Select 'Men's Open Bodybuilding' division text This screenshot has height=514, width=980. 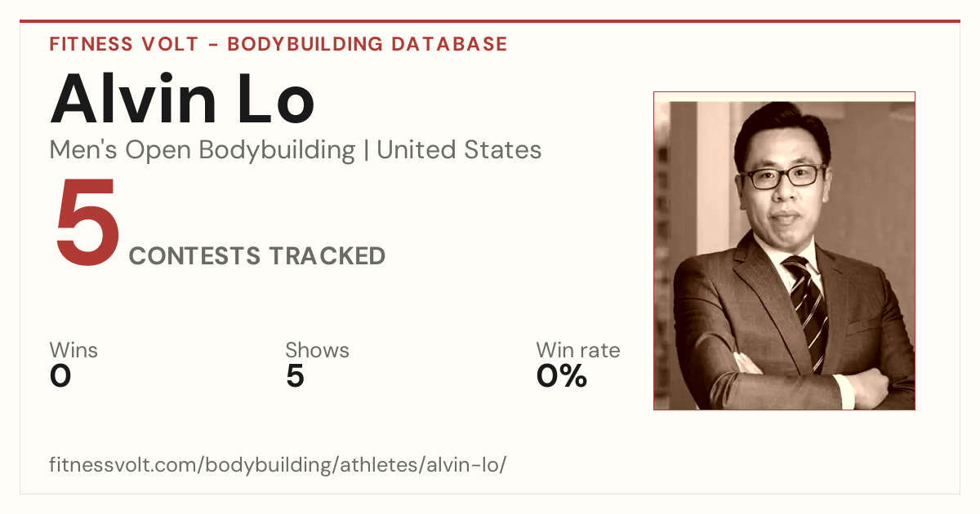click(x=203, y=150)
